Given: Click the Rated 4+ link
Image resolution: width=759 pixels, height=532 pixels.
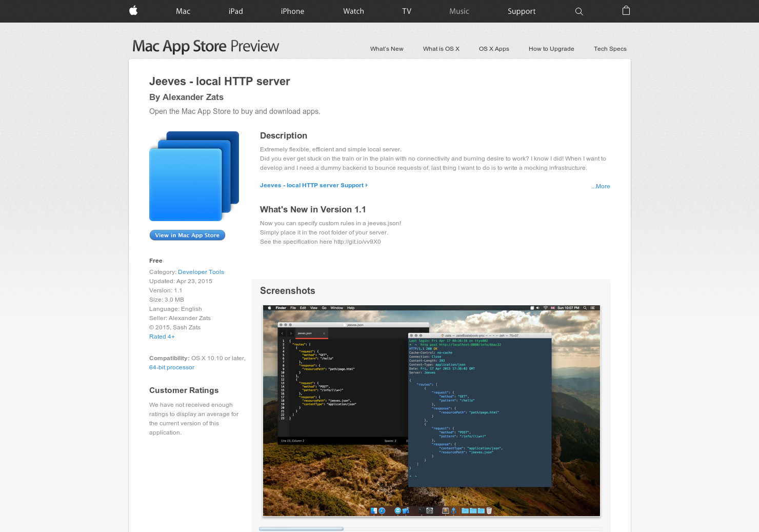Looking at the screenshot, I should click(162, 337).
